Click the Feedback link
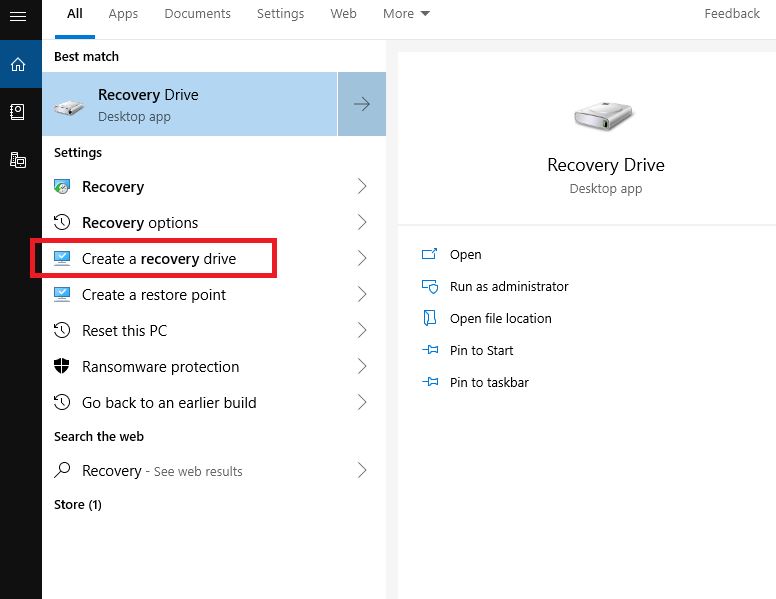This screenshot has height=599, width=776. (x=732, y=14)
